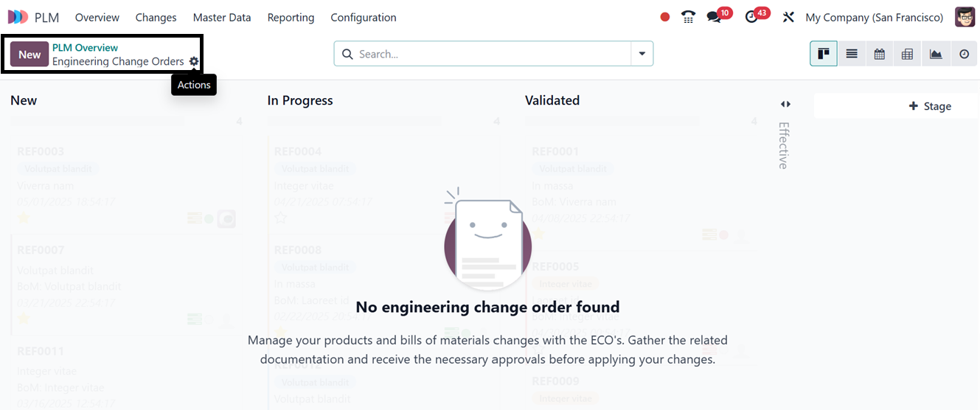The height and width of the screenshot is (410, 980).
Task: Switch to pivot table view
Action: (x=908, y=54)
